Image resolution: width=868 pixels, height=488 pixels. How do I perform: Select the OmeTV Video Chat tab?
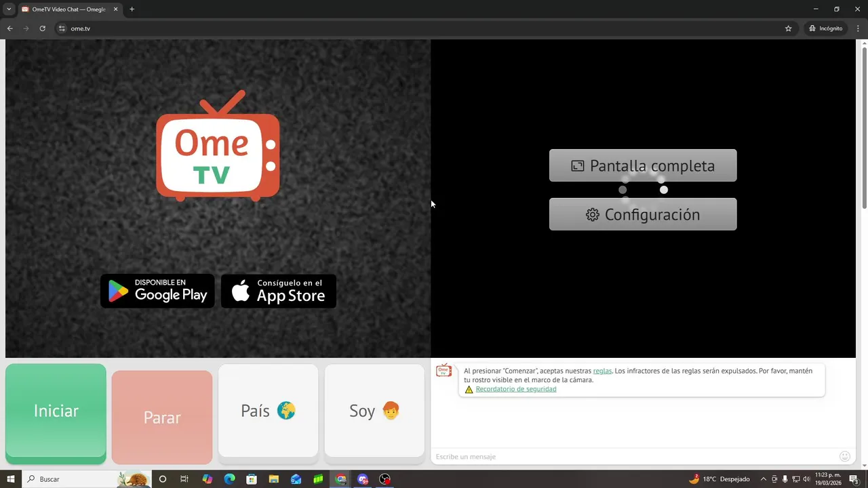click(70, 9)
